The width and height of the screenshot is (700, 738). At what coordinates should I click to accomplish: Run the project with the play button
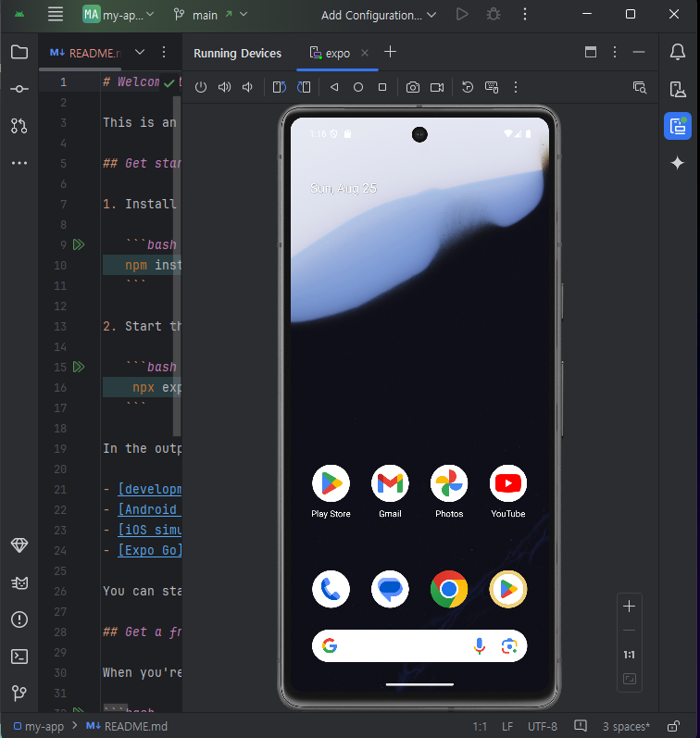[462, 14]
